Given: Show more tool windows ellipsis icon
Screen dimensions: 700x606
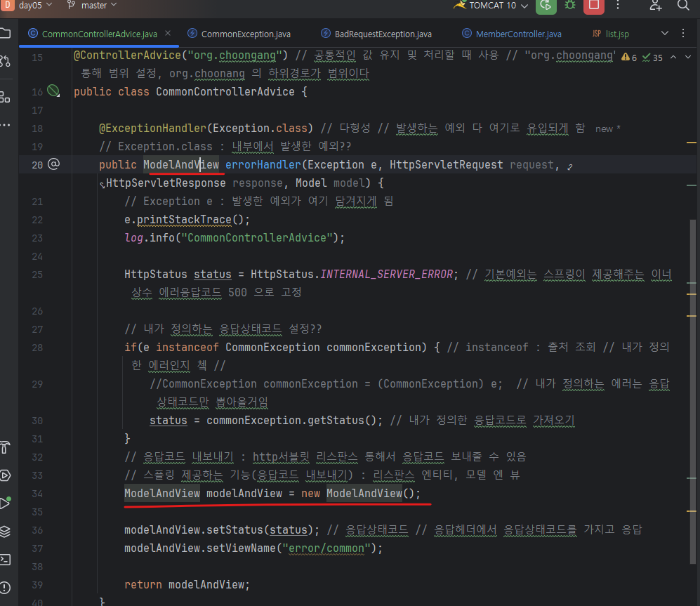Looking at the screenshot, I should point(5,125).
